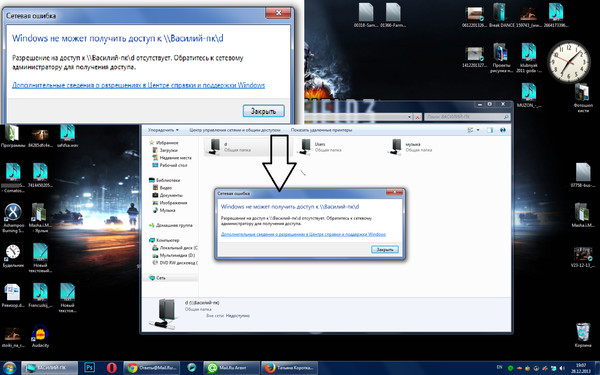The image size is (600, 375).
Task: Open the address bar history dropdown arrow
Action: pos(410,117)
